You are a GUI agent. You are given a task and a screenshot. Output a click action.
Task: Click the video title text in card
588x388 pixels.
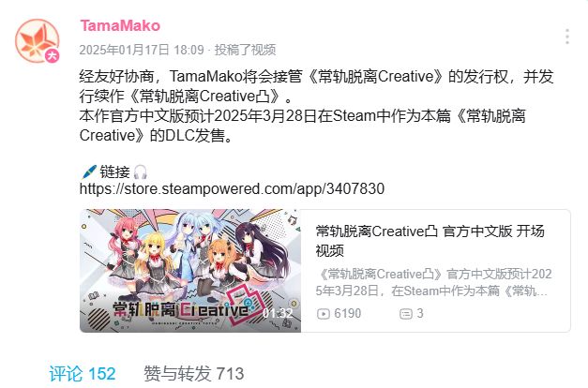click(x=430, y=241)
